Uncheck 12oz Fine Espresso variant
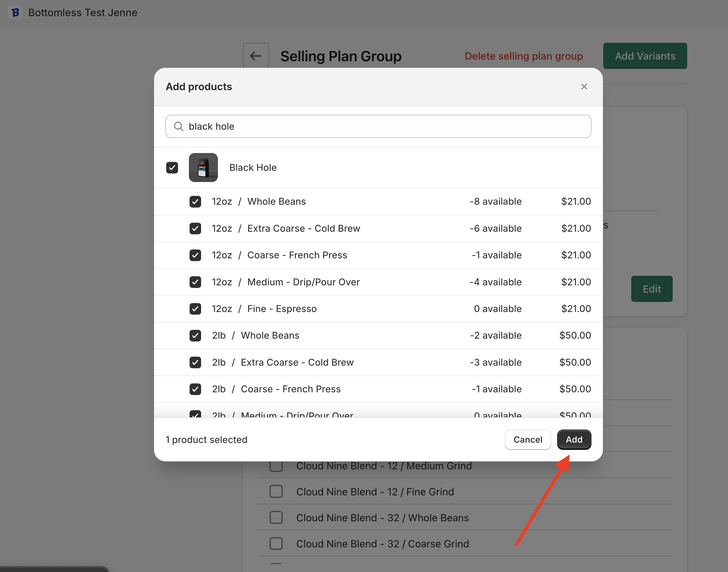The width and height of the screenshot is (728, 572). coord(195,309)
